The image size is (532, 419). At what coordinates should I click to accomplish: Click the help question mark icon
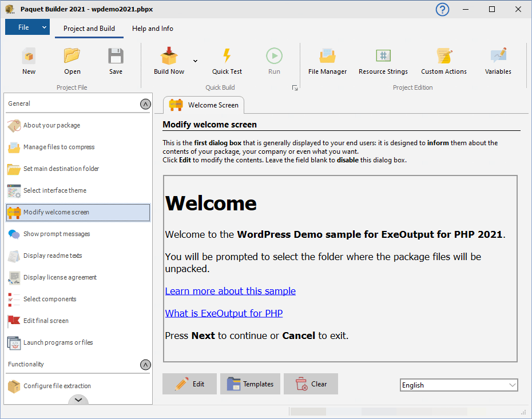click(x=442, y=10)
